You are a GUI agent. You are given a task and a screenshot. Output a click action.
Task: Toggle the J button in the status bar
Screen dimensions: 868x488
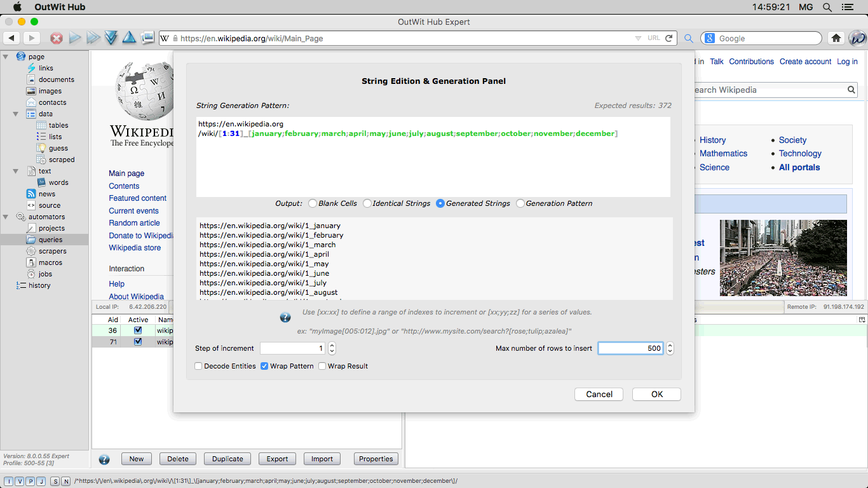[41, 481]
